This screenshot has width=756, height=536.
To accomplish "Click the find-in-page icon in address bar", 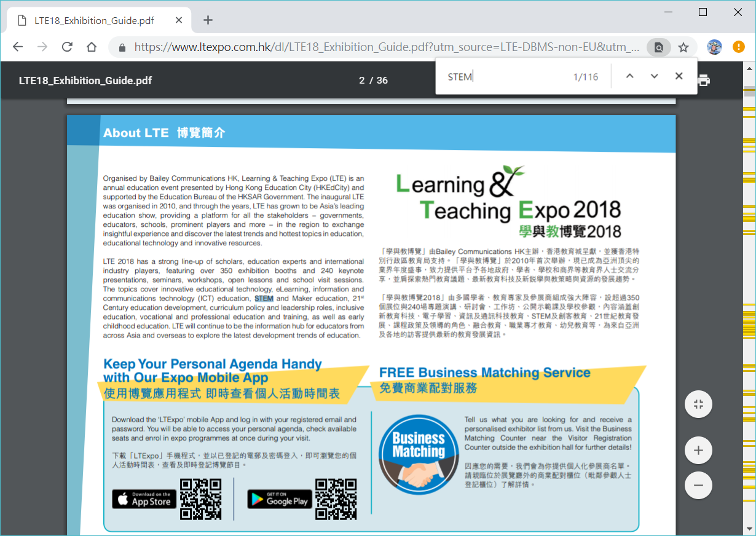I will [658, 47].
